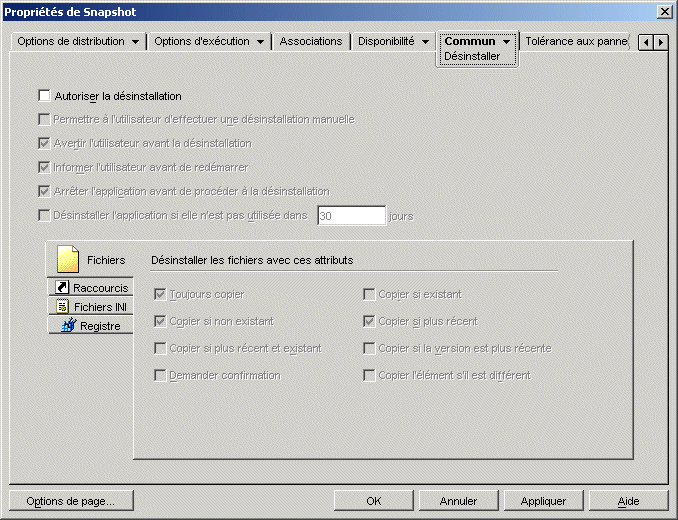678x520 pixels.
Task: Toggle Copier si plus récent et existant
Action: coord(160,348)
